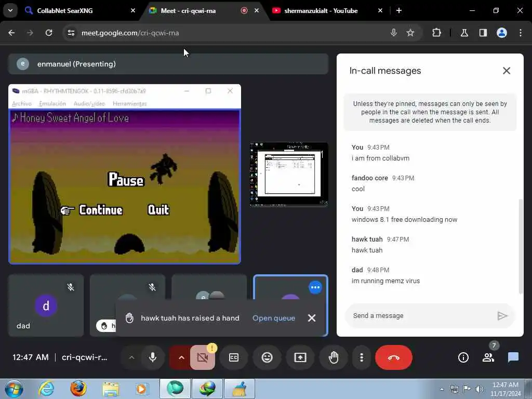Click the Action Center flag tray icon
This screenshot has height=399, width=532.
467,389
